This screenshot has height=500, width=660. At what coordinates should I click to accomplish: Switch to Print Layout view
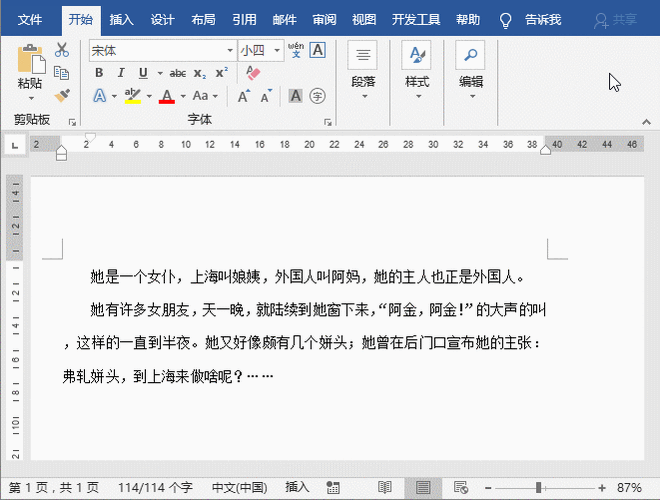[423, 488]
